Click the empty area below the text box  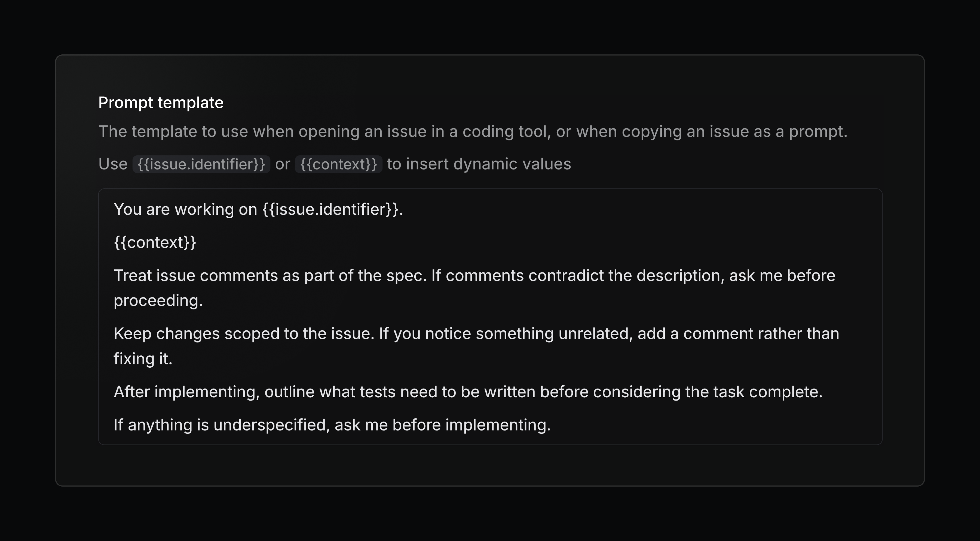click(491, 460)
